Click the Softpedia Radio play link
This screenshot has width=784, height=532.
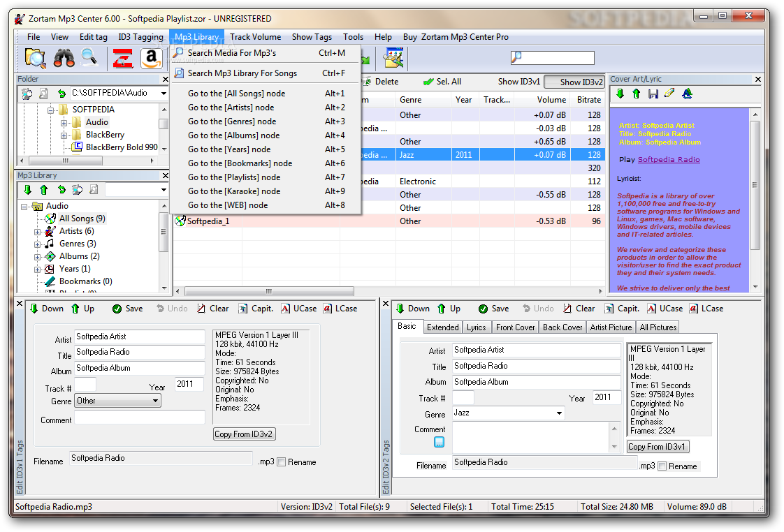point(669,159)
